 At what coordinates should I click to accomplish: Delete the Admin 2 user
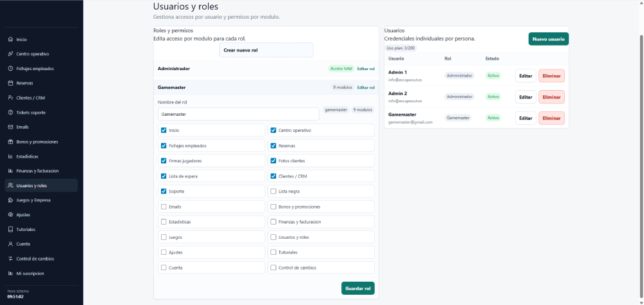(552, 97)
